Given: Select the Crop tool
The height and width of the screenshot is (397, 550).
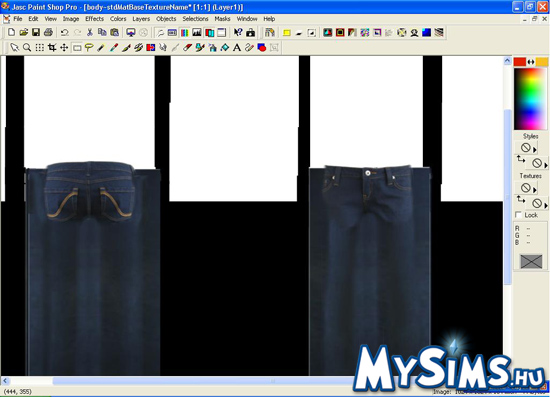Looking at the screenshot, I should click(52, 47).
